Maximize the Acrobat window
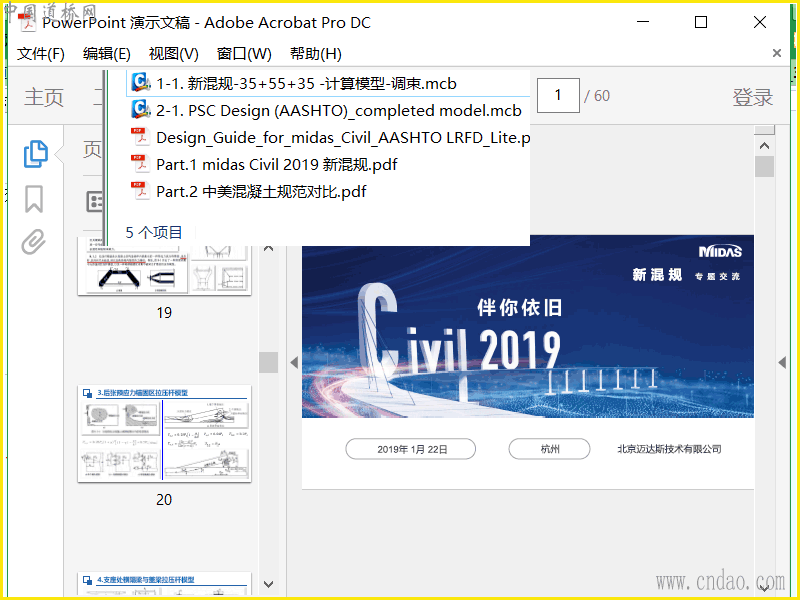This screenshot has width=800, height=600. (x=701, y=22)
